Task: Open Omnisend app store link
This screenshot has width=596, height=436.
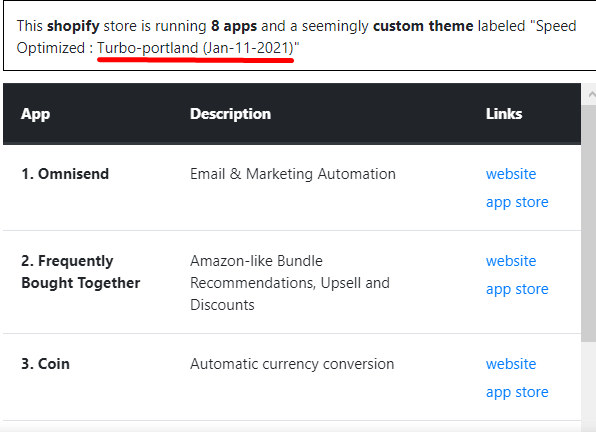Action: (517, 202)
